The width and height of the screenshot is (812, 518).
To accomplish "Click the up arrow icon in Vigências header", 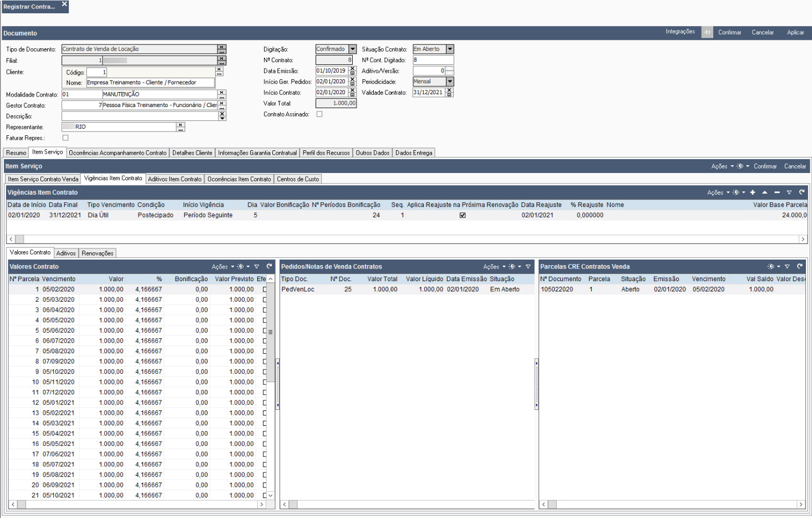I will [x=765, y=192].
